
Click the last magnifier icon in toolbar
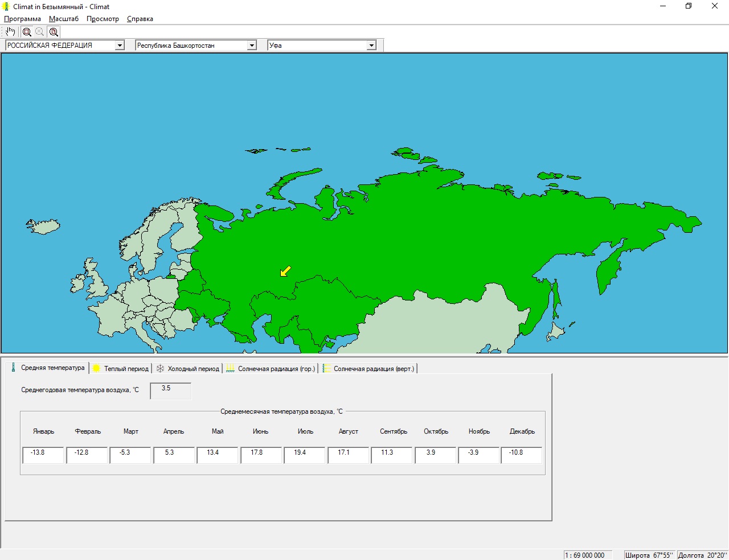pyautogui.click(x=54, y=32)
